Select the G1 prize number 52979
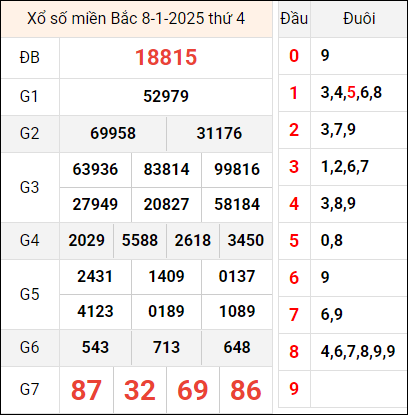 click(x=166, y=97)
